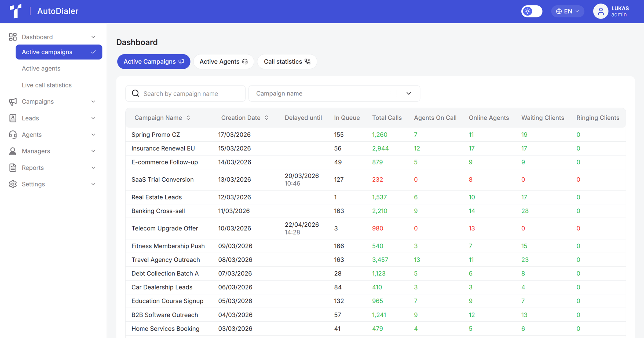
Task: Open Active agents sidebar link
Action: click(41, 68)
